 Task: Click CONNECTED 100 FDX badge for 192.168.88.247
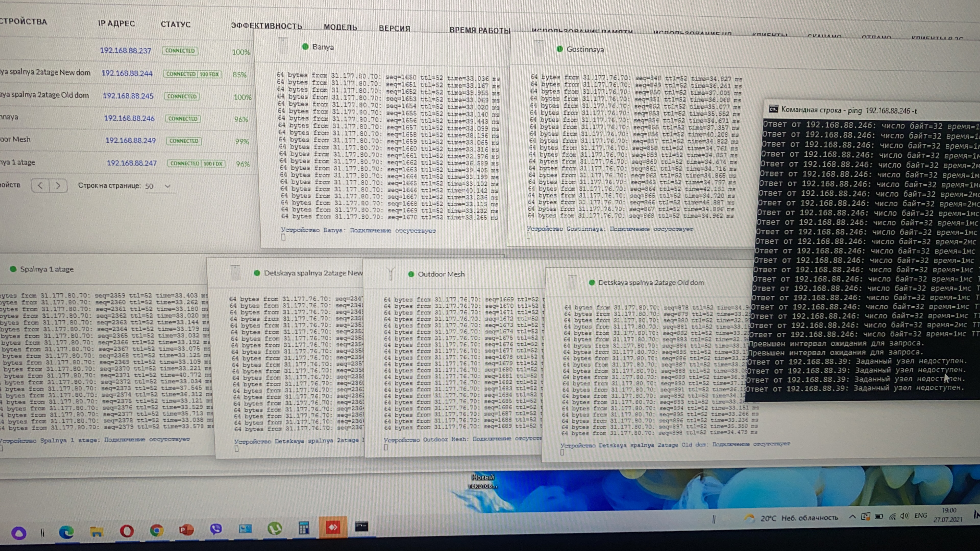point(196,164)
